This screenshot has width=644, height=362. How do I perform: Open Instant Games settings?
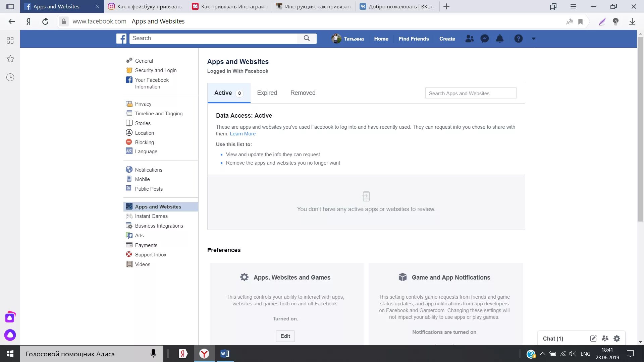151,216
